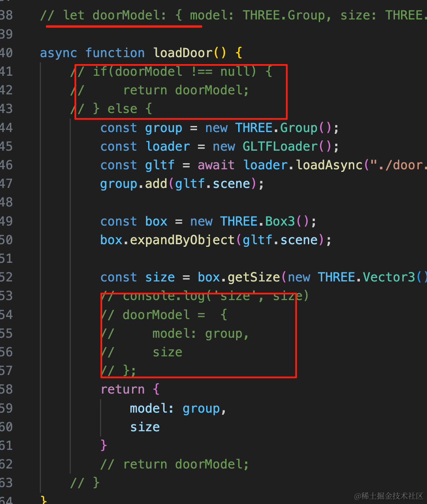The width and height of the screenshot is (427, 504).
Task: Click 'GLTFLoader' on line 45
Action: point(280,147)
